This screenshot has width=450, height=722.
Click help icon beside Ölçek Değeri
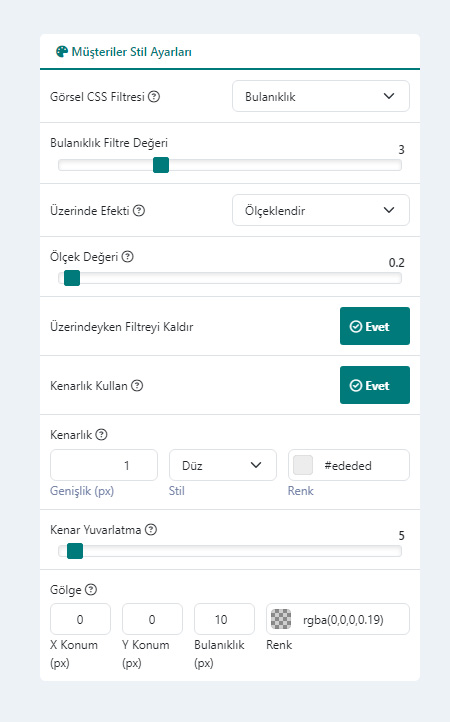128,256
